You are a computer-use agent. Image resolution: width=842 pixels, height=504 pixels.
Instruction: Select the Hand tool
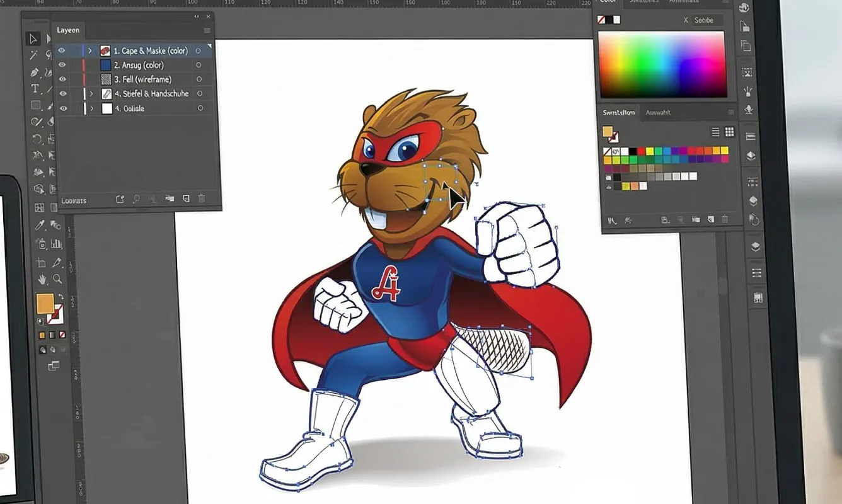pyautogui.click(x=42, y=279)
